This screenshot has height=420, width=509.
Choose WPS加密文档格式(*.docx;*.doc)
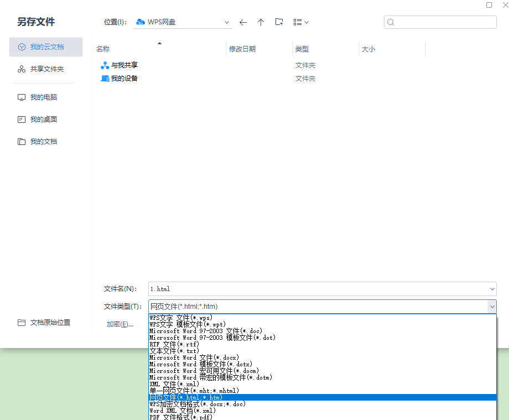323,404
